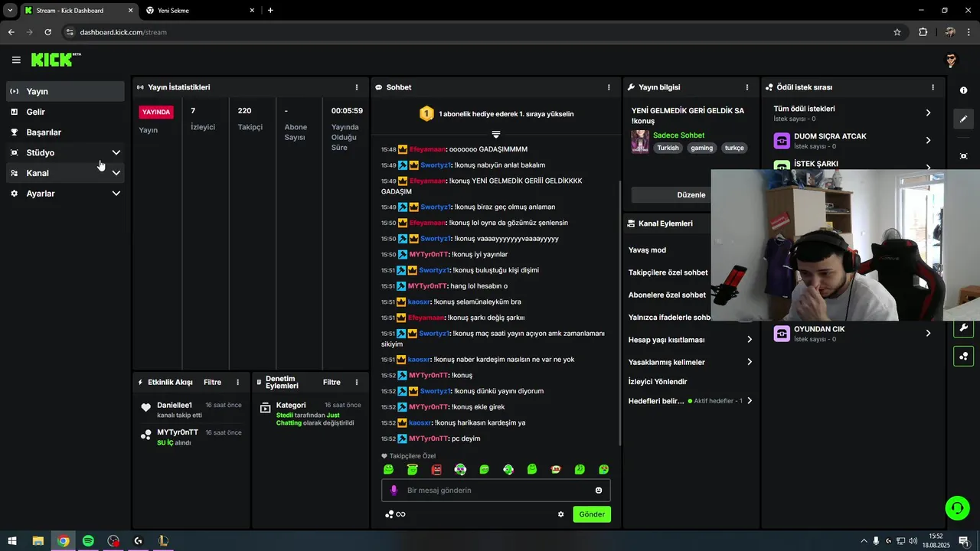Click the stream category thumbnail

[x=640, y=142]
